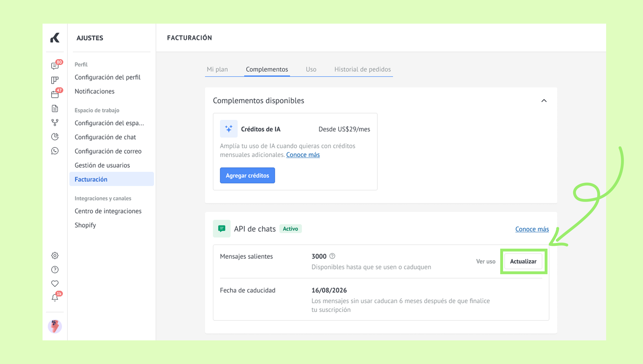Click the Desde US$29/mes price text
Viewport: 643px width, 364px height.
point(344,129)
